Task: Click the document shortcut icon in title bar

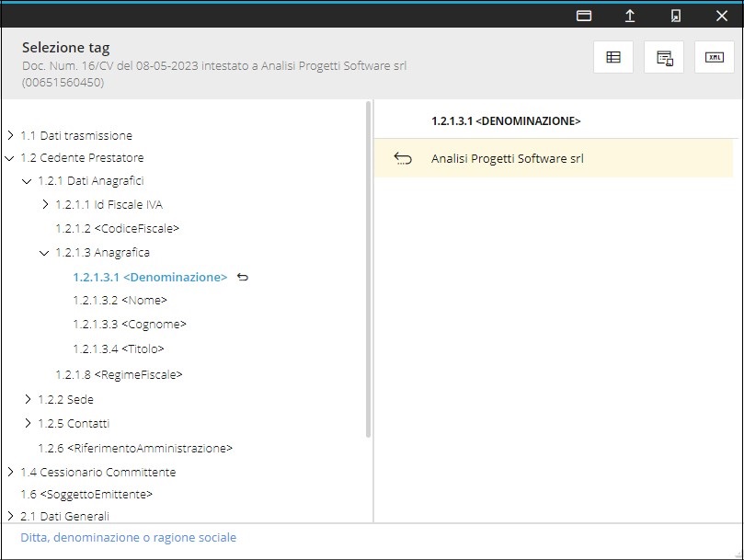Action: [x=676, y=16]
